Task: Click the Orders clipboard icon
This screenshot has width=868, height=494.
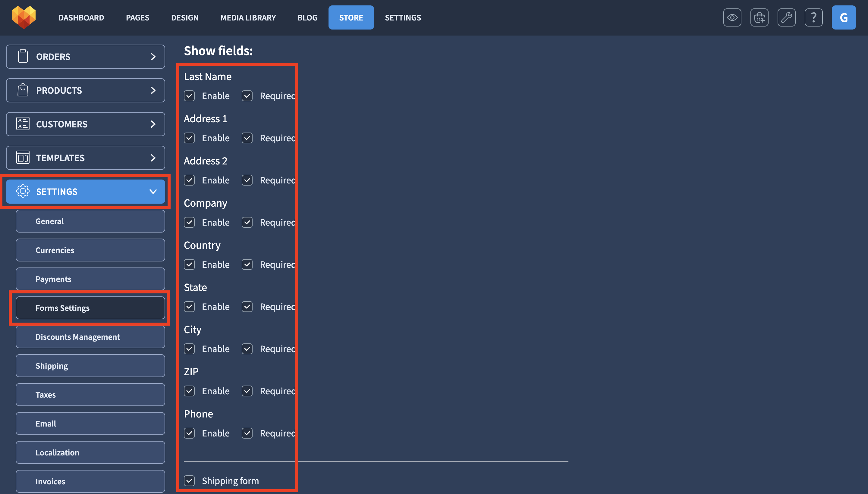Action: (x=23, y=56)
